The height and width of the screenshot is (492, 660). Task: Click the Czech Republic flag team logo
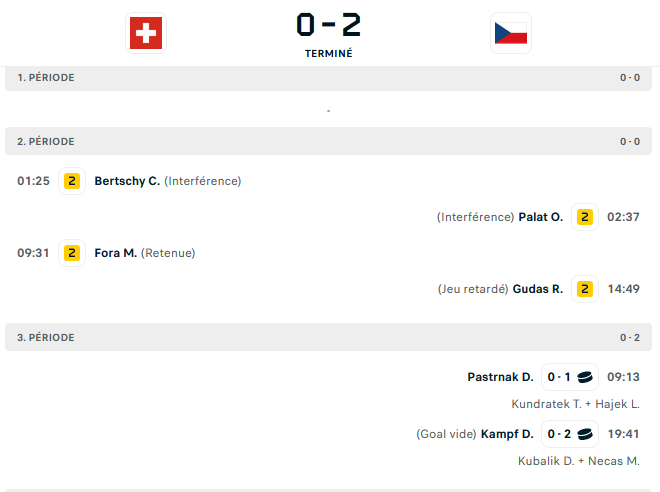click(x=511, y=33)
